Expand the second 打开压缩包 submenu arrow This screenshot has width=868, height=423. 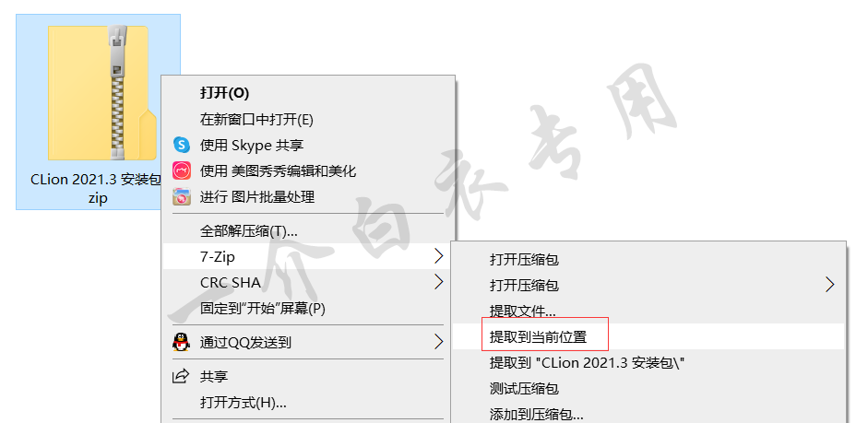click(x=830, y=285)
